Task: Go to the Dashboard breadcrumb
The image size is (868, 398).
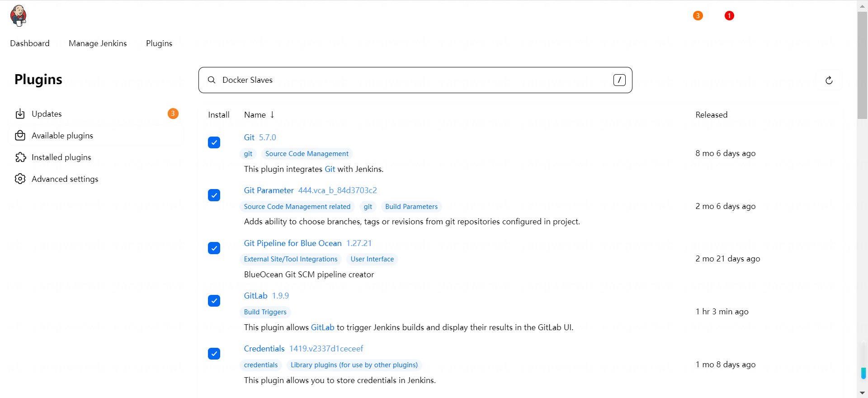Action: (x=30, y=43)
